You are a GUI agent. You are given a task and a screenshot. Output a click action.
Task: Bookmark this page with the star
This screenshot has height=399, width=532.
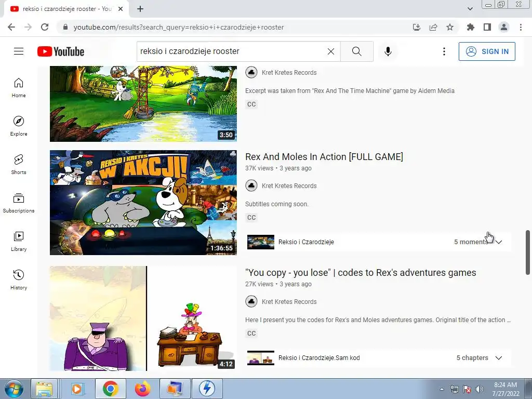coord(450,27)
